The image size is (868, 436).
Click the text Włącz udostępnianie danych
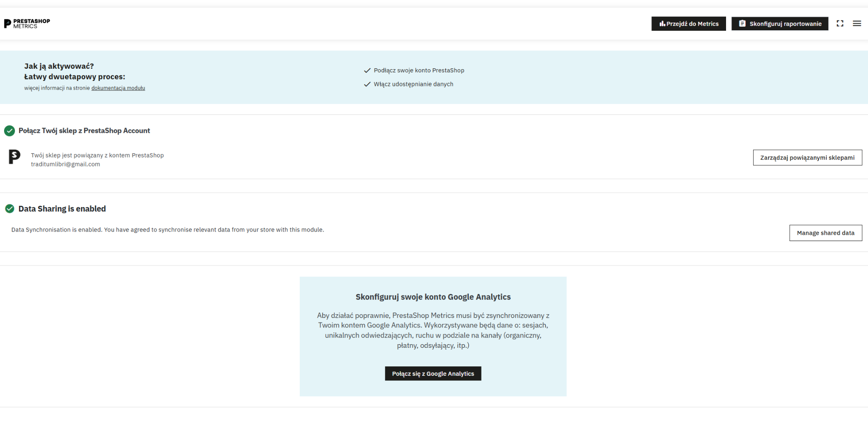(414, 84)
